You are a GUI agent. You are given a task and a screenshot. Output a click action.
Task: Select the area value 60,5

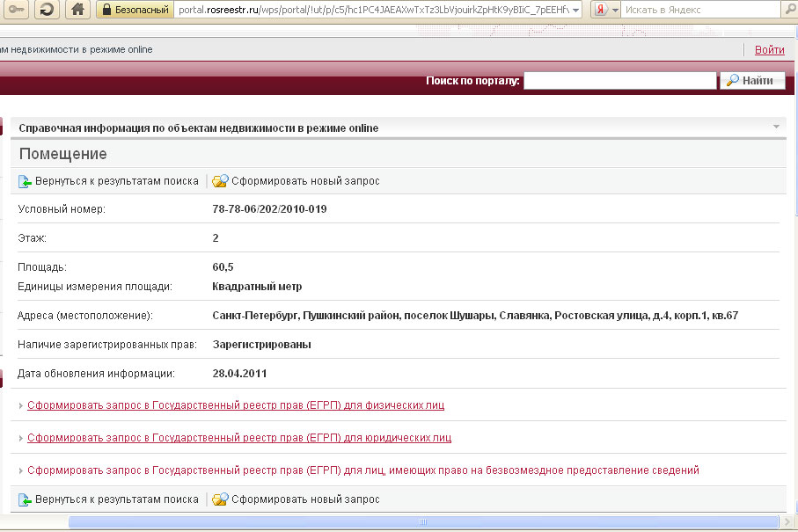click(223, 267)
